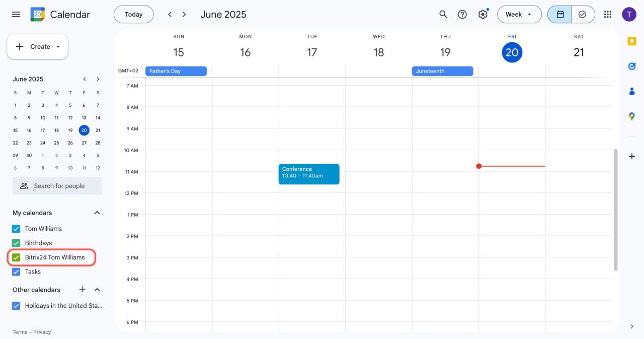This screenshot has height=339, width=644.
Task: Disable the Tasks calendar checkbox
Action: 16,272
